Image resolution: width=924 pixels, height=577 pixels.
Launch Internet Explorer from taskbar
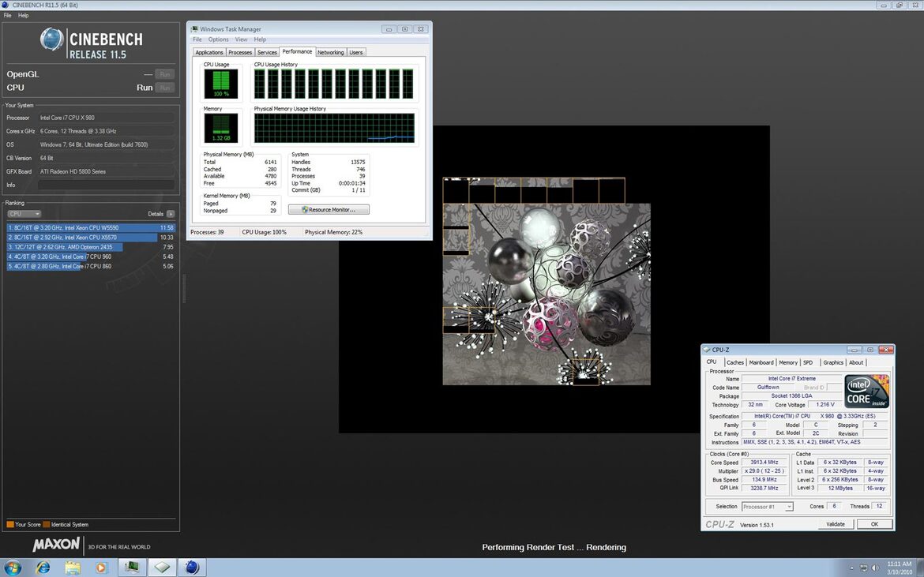tap(43, 568)
